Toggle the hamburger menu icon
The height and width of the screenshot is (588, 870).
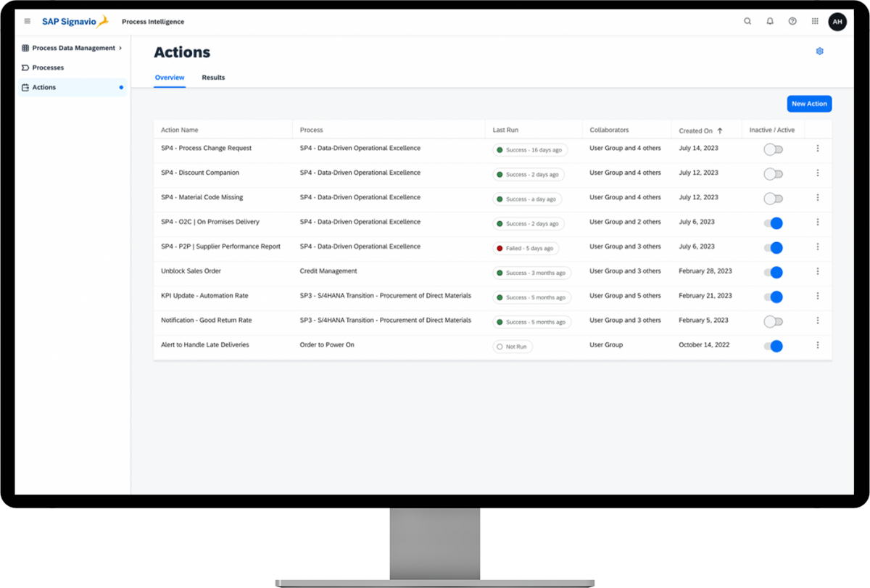click(27, 21)
